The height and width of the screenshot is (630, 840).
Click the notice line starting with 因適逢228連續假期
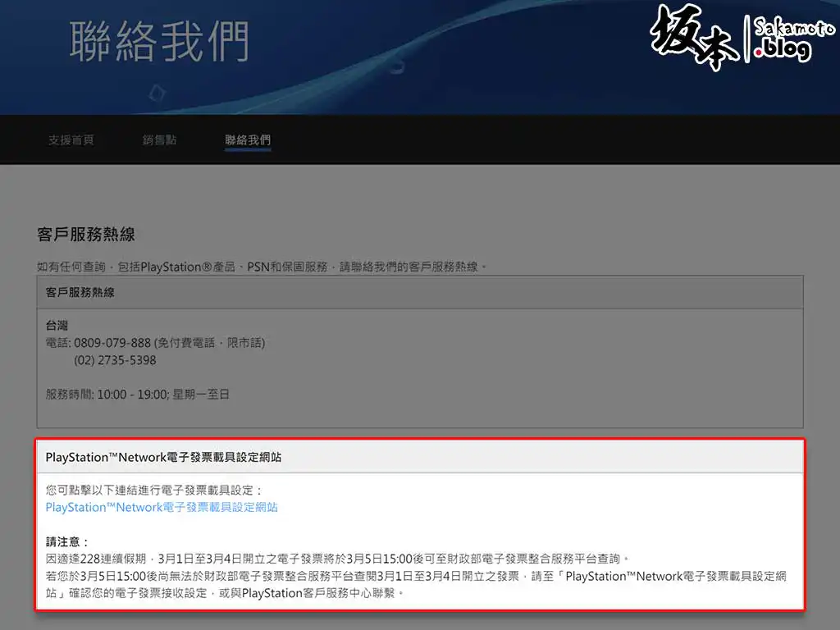pos(338,559)
